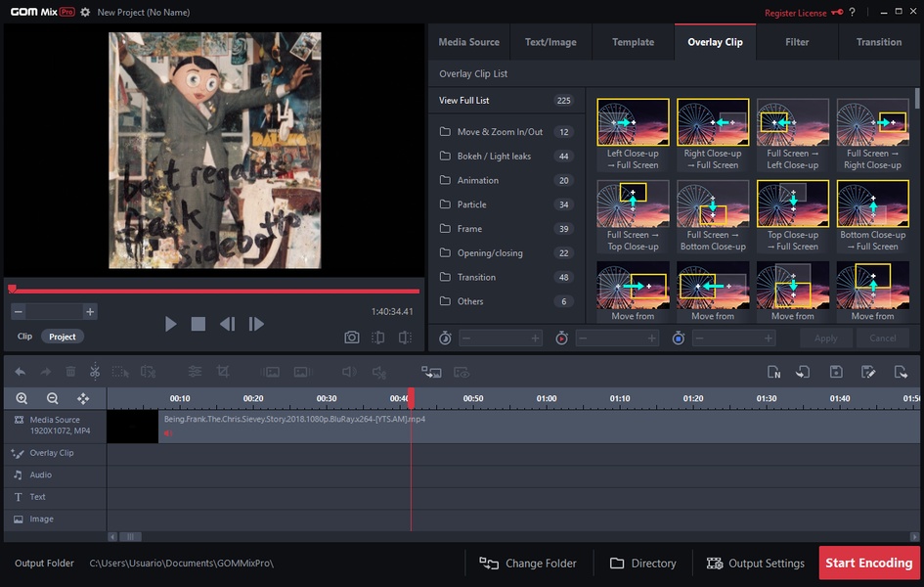Click the split clip scissors icon
The width and height of the screenshot is (924, 587).
pyautogui.click(x=95, y=372)
